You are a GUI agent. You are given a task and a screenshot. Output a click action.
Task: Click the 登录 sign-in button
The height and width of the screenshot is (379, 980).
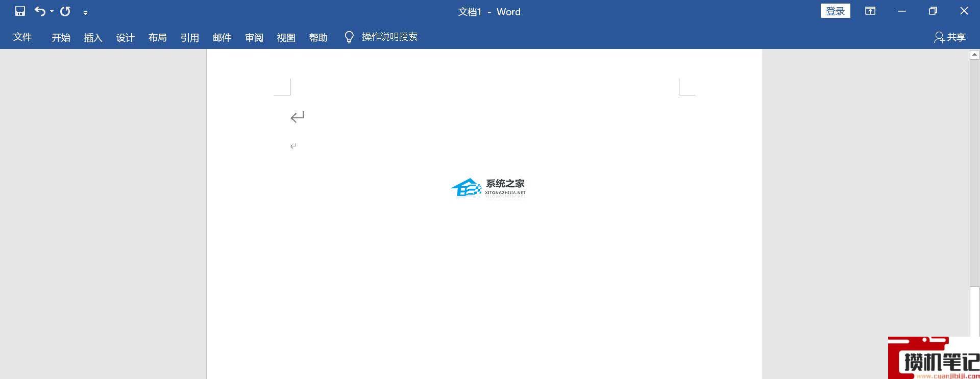click(x=835, y=11)
